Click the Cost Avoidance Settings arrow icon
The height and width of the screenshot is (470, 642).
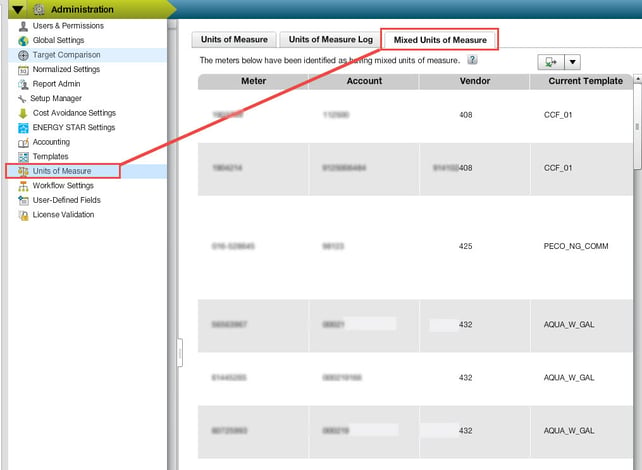click(23, 113)
